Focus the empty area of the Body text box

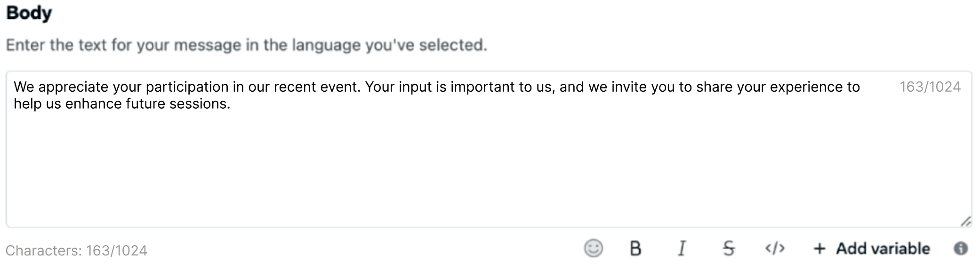[x=471, y=169]
